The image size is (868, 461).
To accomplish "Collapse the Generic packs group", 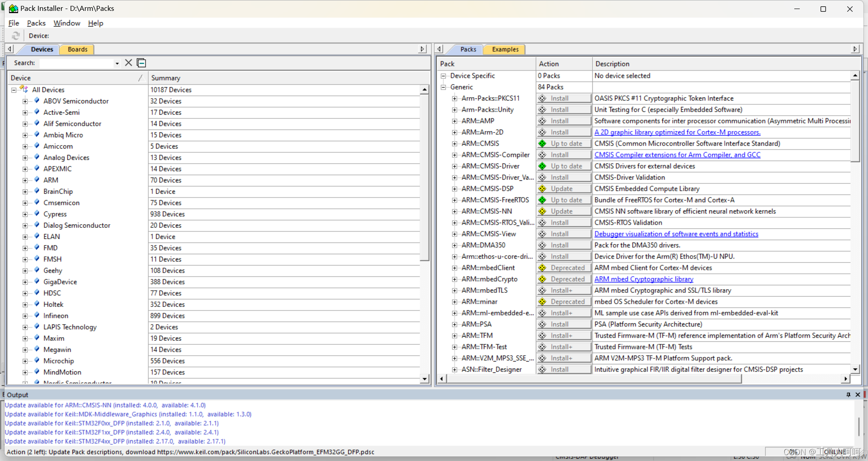I will [x=443, y=87].
